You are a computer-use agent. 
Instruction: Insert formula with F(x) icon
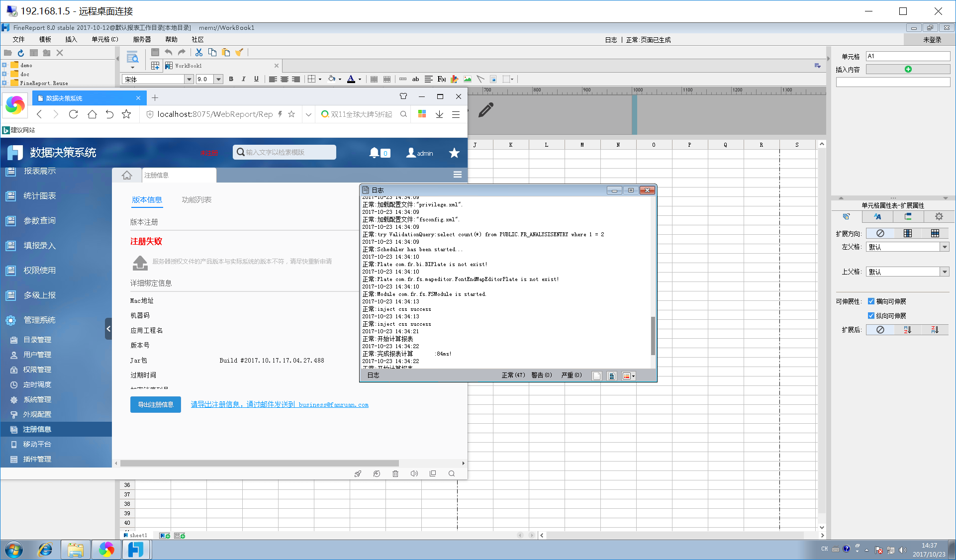[441, 79]
